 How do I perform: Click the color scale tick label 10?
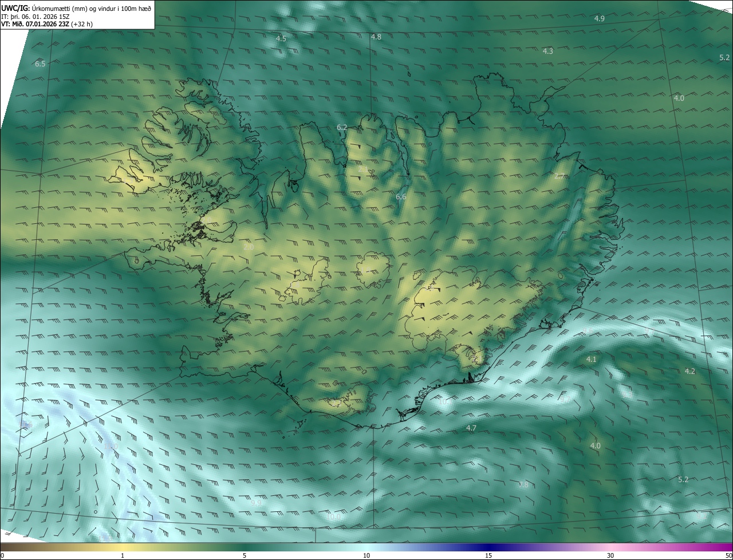(x=366, y=555)
